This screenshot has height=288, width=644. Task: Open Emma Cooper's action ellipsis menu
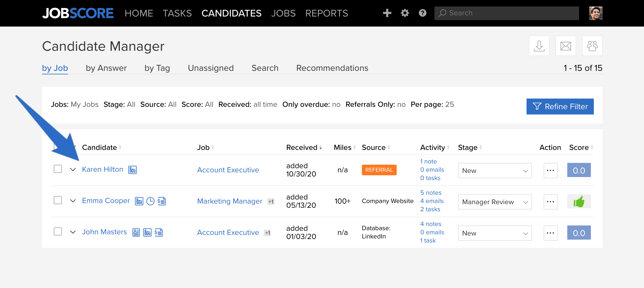click(550, 202)
